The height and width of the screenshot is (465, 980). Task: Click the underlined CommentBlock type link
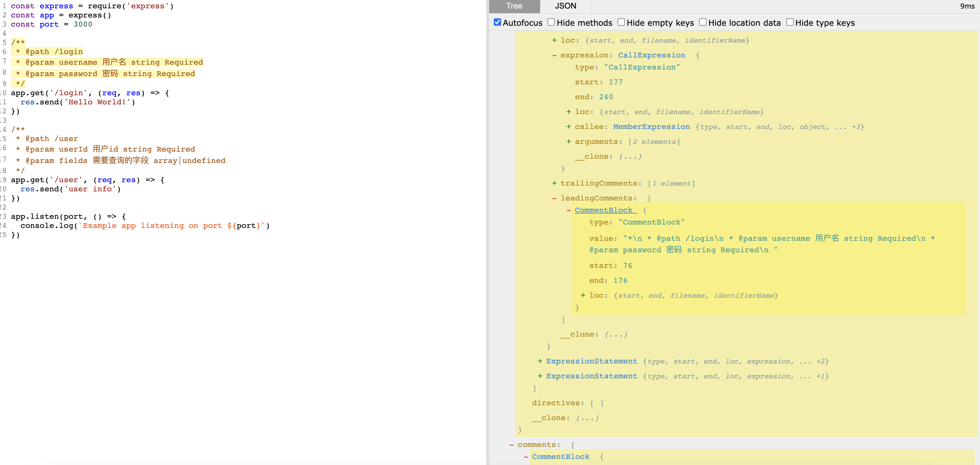[x=603, y=210]
